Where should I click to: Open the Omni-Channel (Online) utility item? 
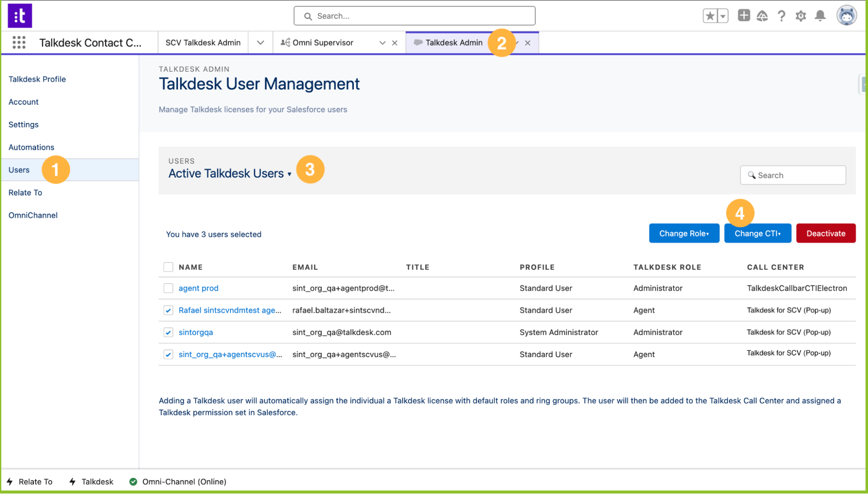178,481
